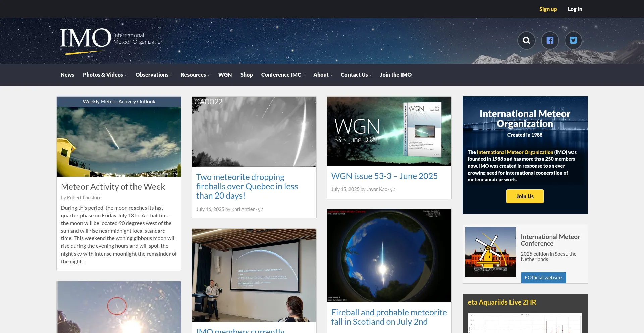Click author name Javor Kac

pyautogui.click(x=377, y=189)
